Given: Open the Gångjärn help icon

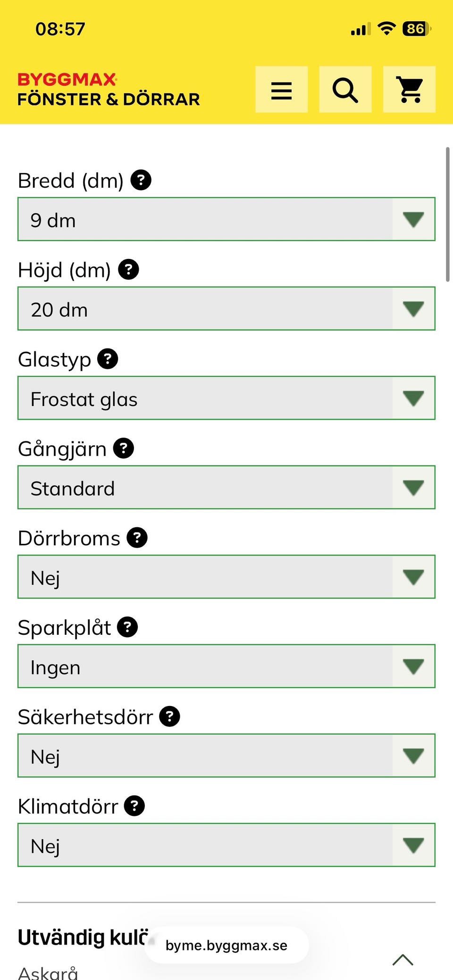Looking at the screenshot, I should pyautogui.click(x=124, y=448).
